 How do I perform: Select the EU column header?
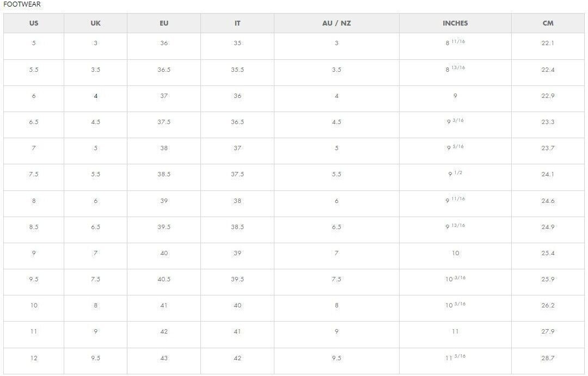coord(164,23)
